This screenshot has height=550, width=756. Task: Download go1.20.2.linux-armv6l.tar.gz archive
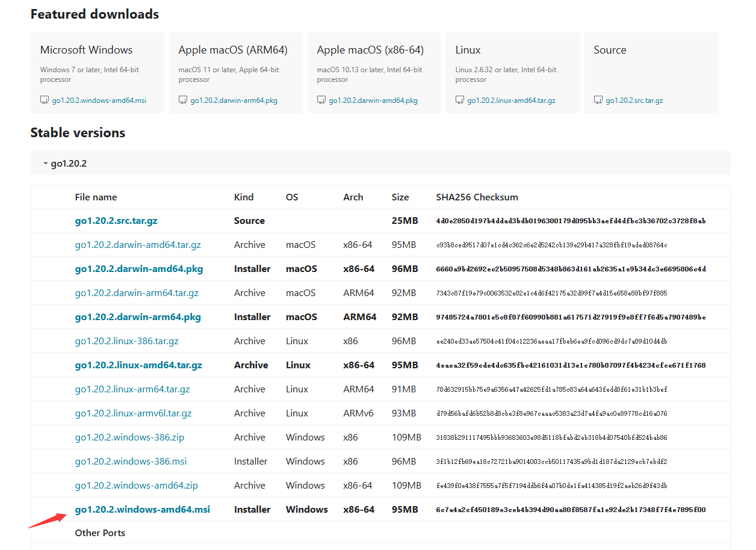coord(134,413)
